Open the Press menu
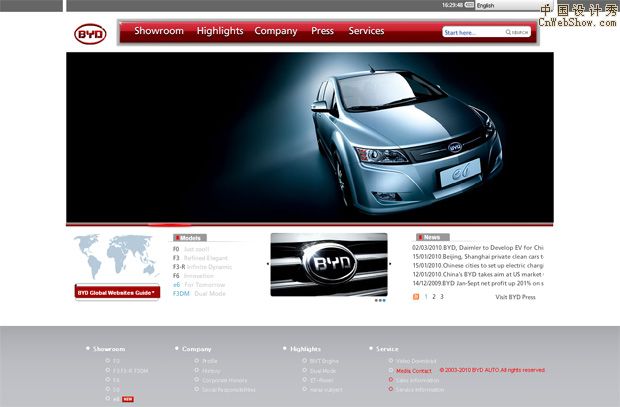The image size is (620, 407). click(322, 31)
